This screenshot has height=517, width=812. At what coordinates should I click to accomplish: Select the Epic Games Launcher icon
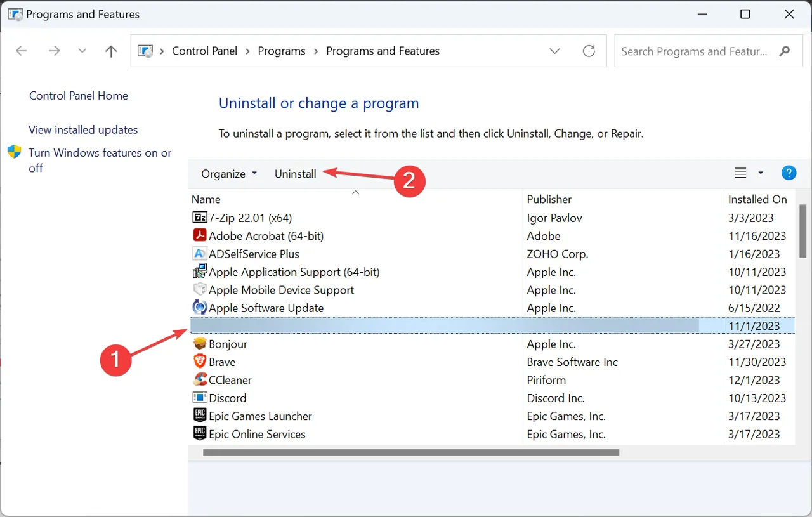click(199, 416)
